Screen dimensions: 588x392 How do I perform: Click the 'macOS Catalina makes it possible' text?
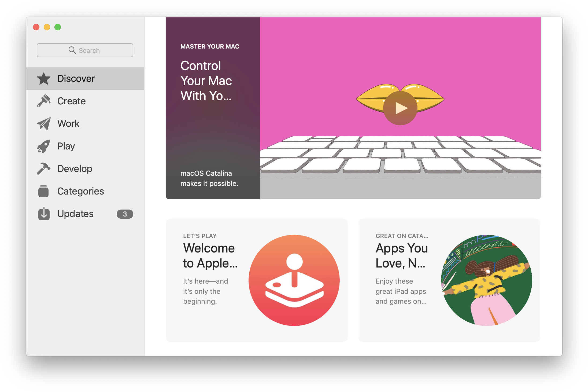(x=209, y=178)
